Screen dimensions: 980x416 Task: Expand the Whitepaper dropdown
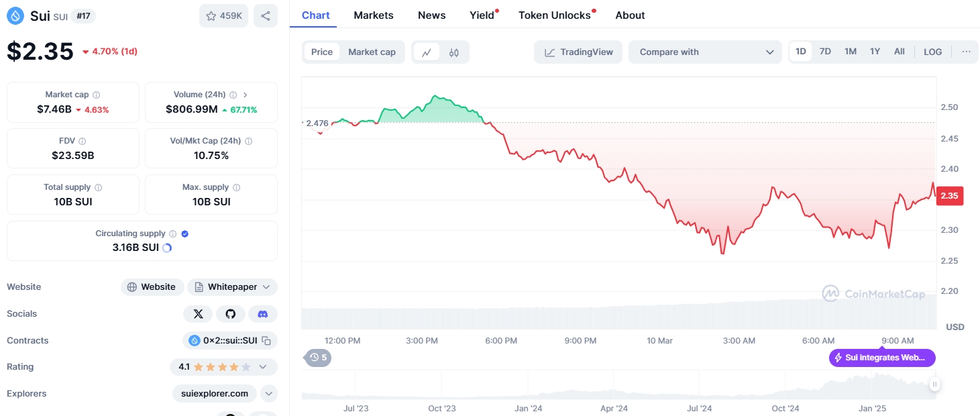click(x=232, y=287)
